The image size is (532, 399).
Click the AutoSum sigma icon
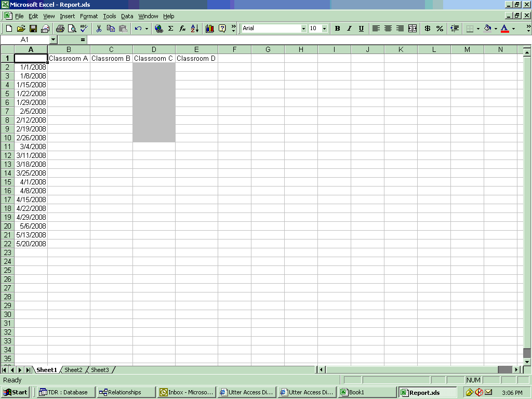(x=170, y=29)
